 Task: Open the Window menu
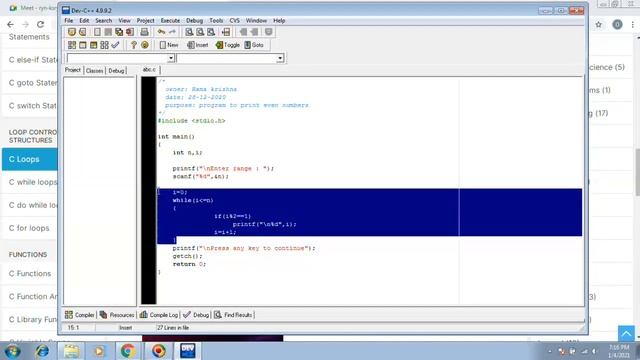click(x=256, y=20)
